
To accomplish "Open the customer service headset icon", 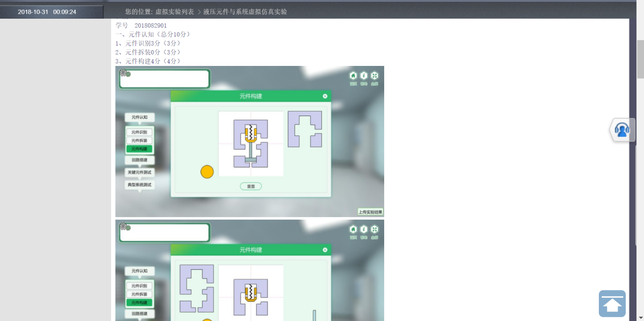I will (x=622, y=130).
